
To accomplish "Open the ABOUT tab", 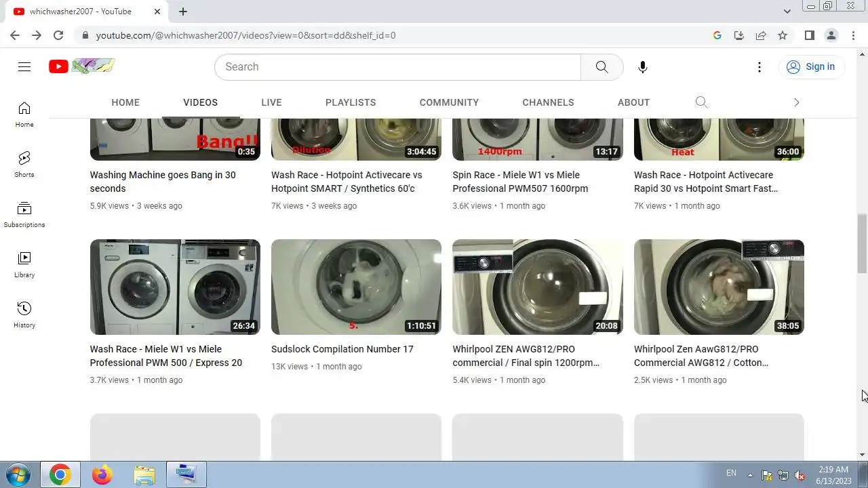I will (633, 102).
